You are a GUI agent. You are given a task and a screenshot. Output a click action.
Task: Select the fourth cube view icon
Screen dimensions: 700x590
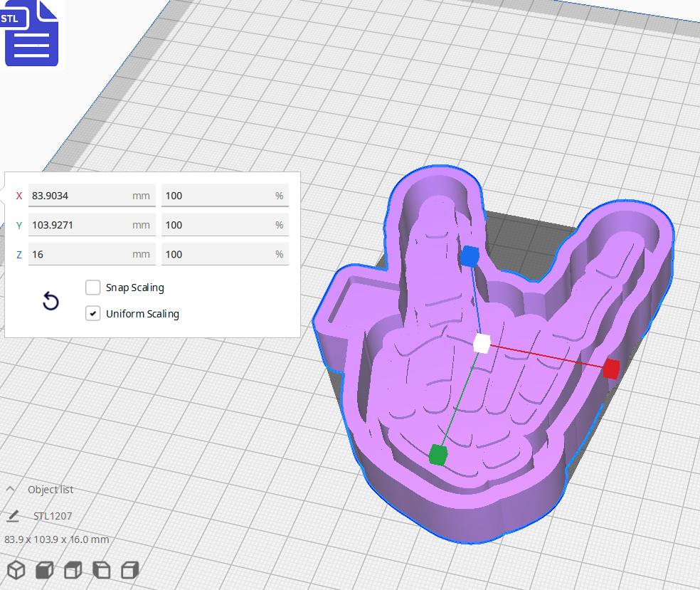pyautogui.click(x=101, y=570)
